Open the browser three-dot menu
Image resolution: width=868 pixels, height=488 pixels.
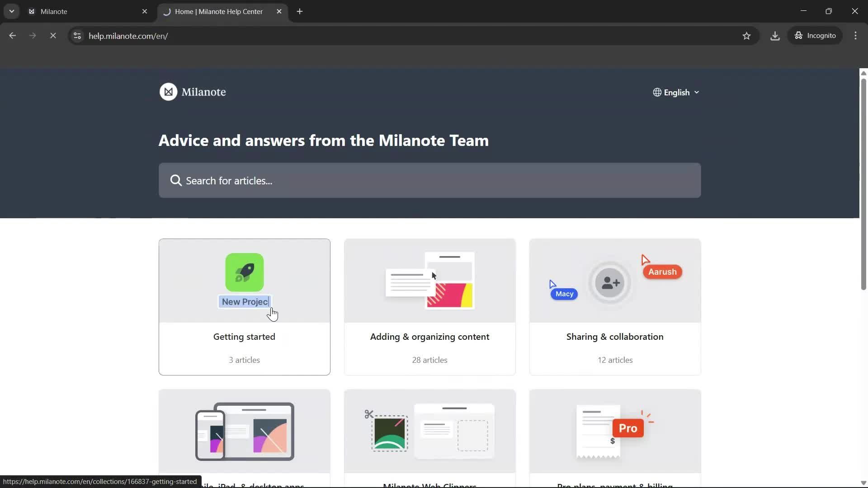856,36
